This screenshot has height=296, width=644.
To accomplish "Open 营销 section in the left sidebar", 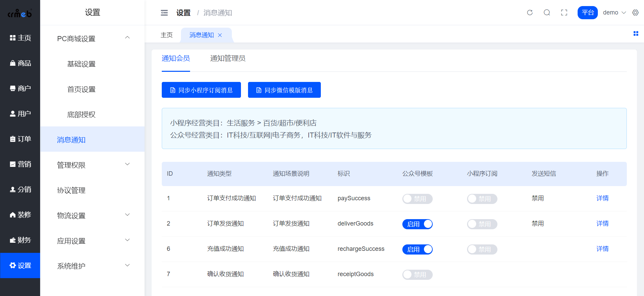I will 20,164.
